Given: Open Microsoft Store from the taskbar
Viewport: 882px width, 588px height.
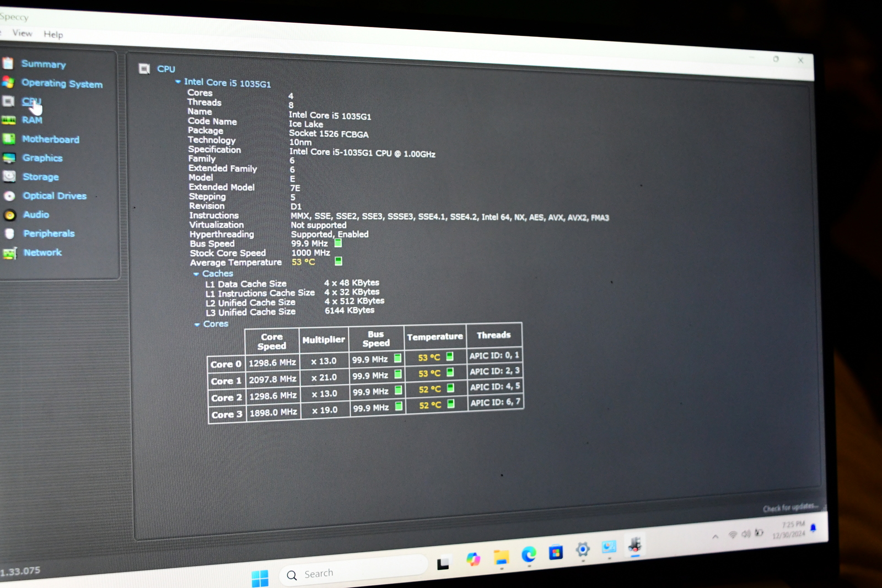Looking at the screenshot, I should pyautogui.click(x=556, y=552).
